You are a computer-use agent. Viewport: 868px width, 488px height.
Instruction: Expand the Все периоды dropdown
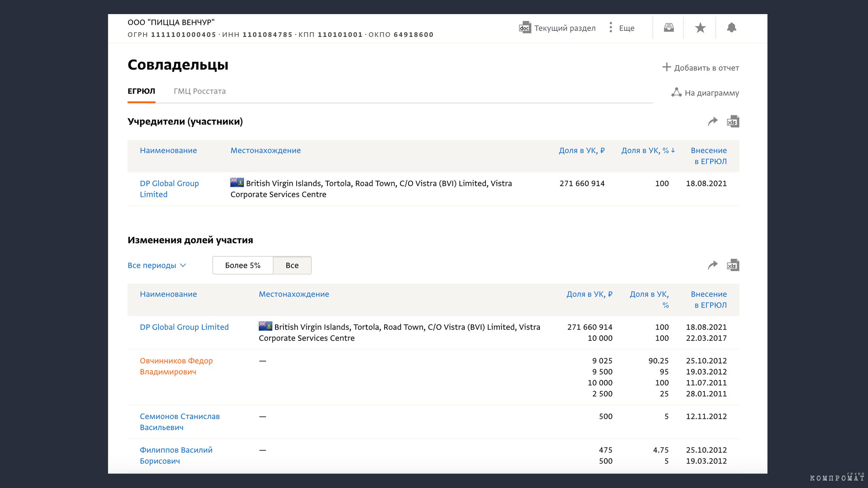click(x=157, y=265)
